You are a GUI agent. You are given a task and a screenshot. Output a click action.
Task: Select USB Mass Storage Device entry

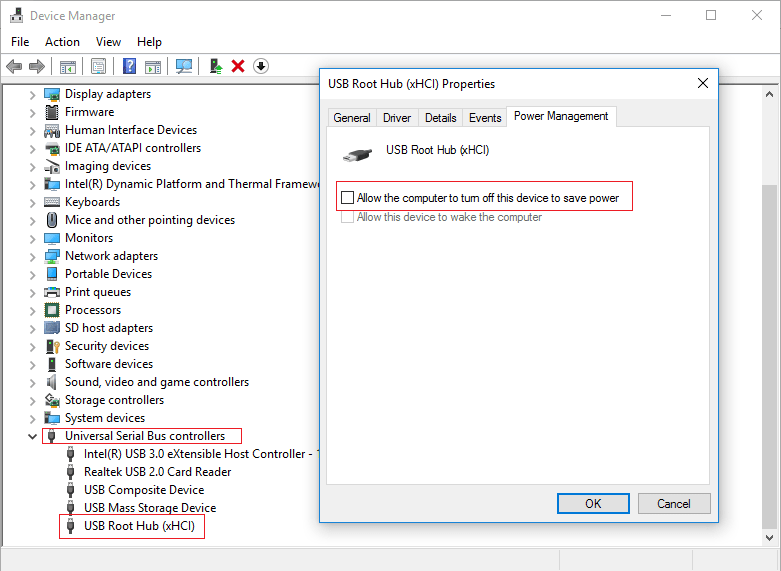[150, 508]
